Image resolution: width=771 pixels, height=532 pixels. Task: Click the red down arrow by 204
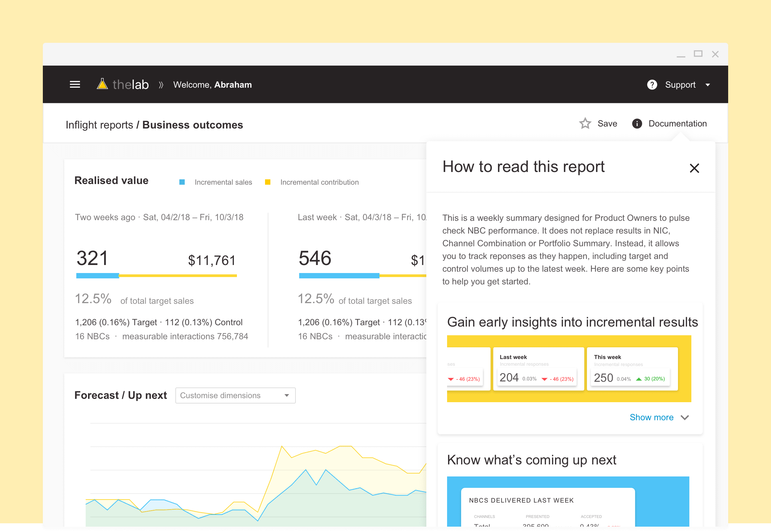pos(544,379)
